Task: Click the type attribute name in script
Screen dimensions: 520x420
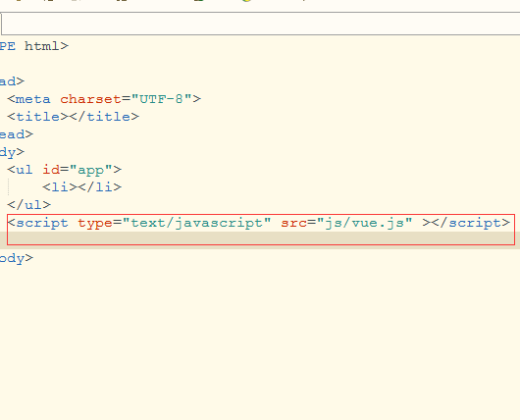Action: point(95,223)
